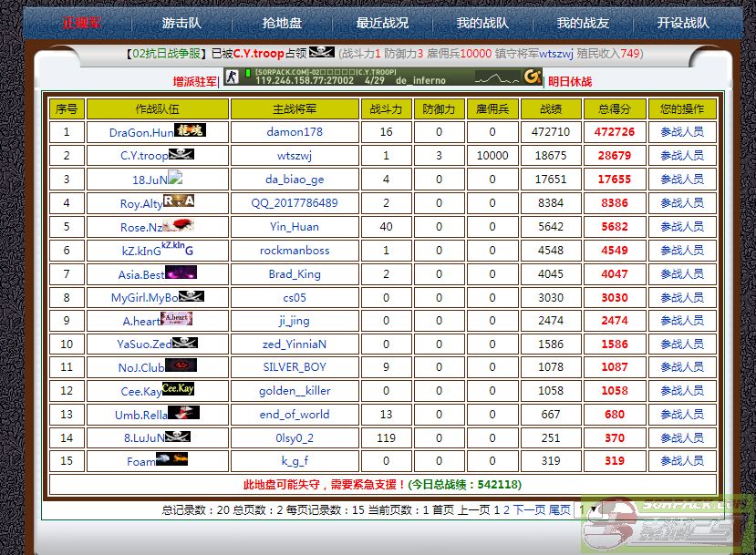Viewport: 756px width, 555px height.
Task: Go to 下一页 in pagination
Action: click(x=529, y=510)
